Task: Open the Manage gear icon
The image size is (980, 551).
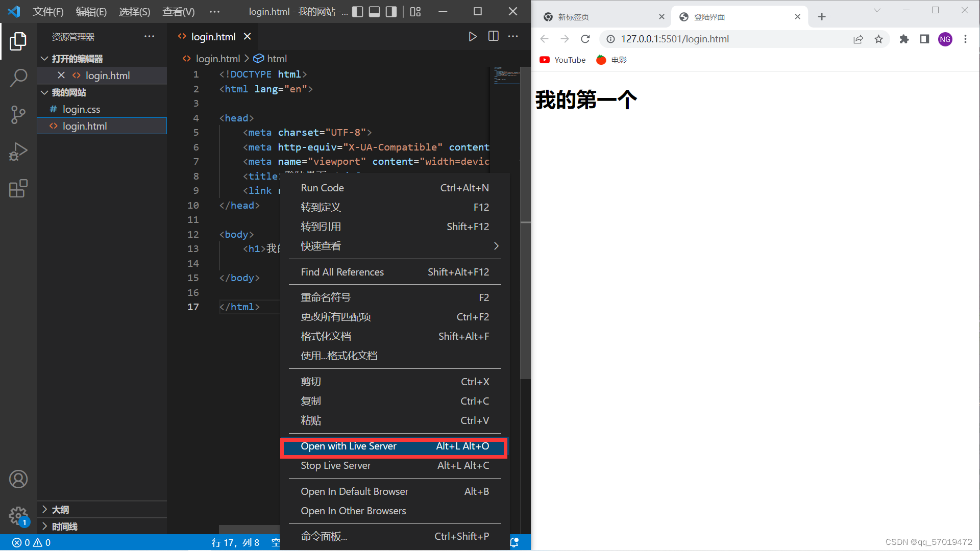Action: 18,515
